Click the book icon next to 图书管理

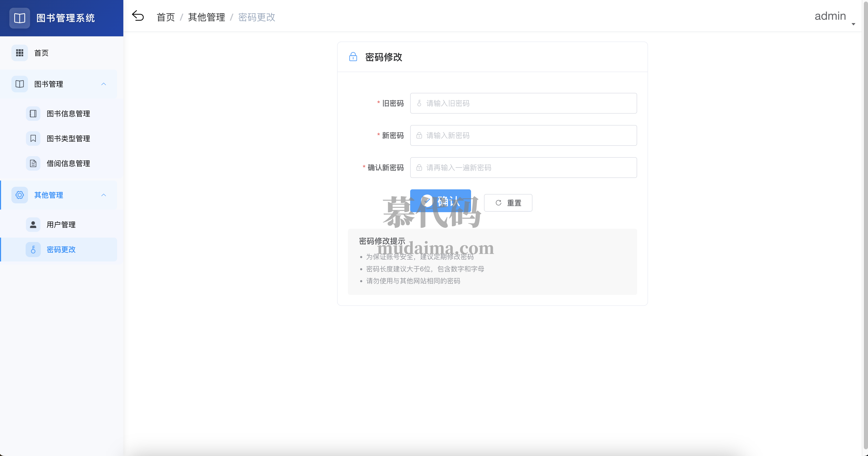(19, 84)
